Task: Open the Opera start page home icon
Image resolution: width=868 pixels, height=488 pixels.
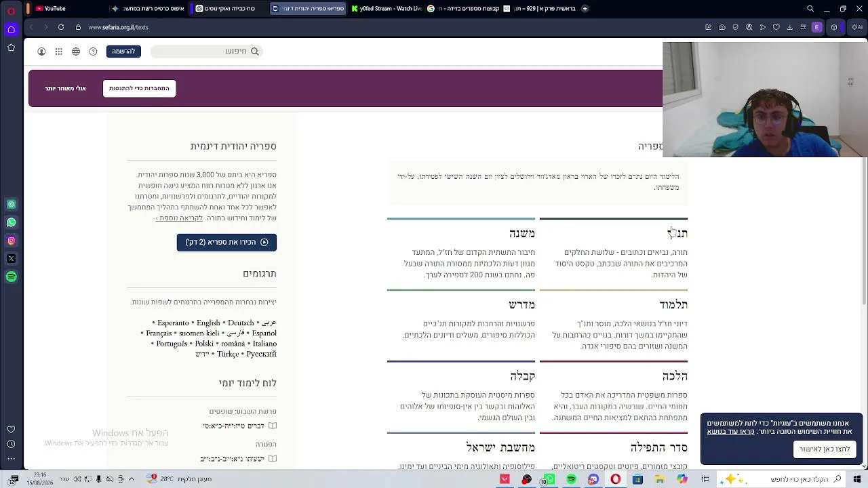Action: pyautogui.click(x=11, y=29)
